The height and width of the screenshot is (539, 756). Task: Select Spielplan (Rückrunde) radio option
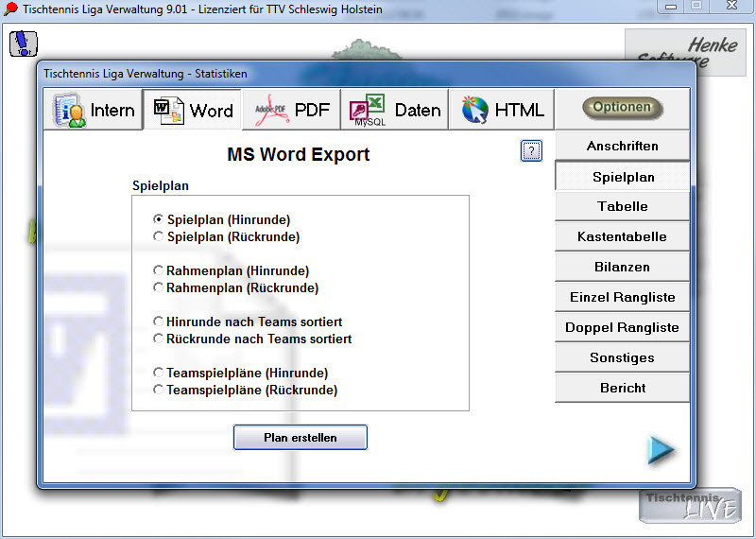tap(159, 237)
